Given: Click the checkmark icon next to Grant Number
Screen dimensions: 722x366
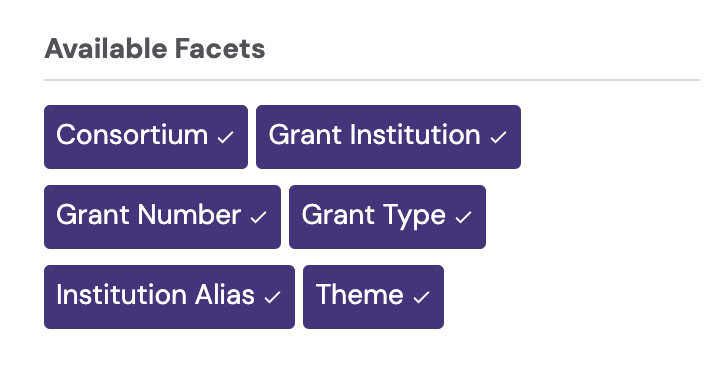Looking at the screenshot, I should tap(258, 217).
